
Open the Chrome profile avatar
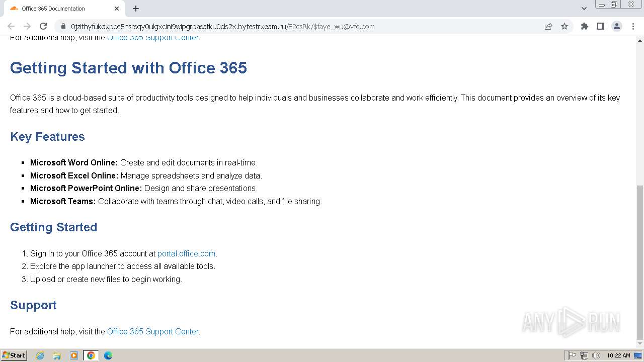point(616,26)
